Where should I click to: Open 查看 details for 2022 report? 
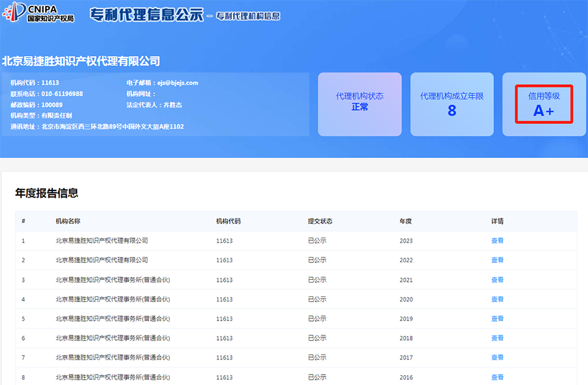point(497,260)
